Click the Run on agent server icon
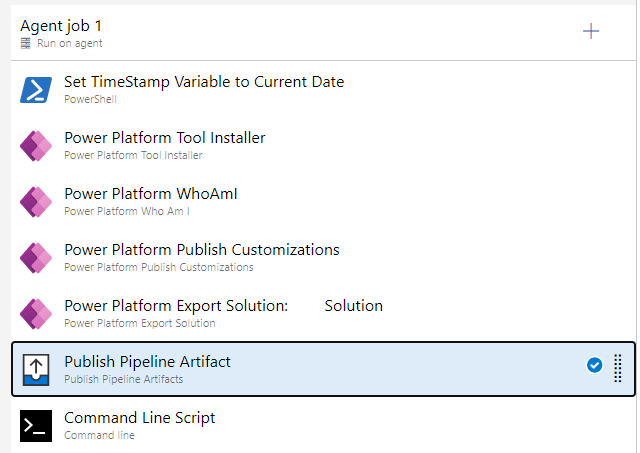This screenshot has height=453, width=640. click(x=25, y=44)
